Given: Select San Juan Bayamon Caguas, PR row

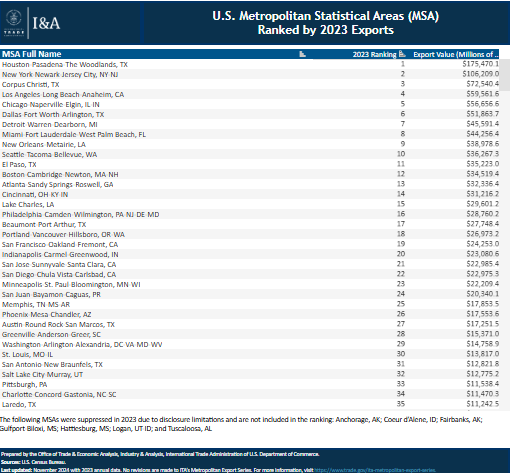Looking at the screenshot, I should click(250, 294).
